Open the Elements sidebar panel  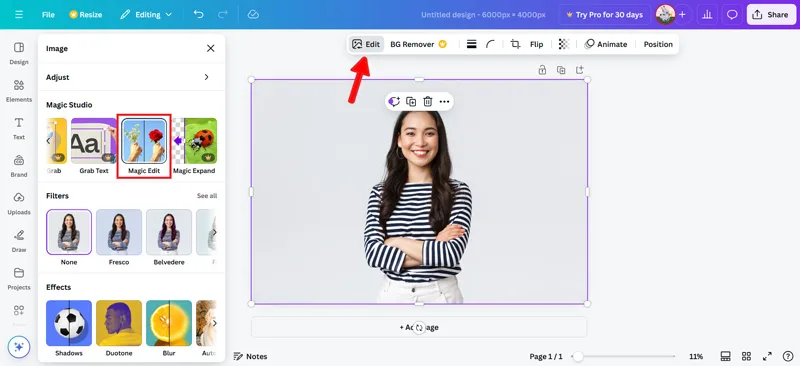pyautogui.click(x=19, y=91)
